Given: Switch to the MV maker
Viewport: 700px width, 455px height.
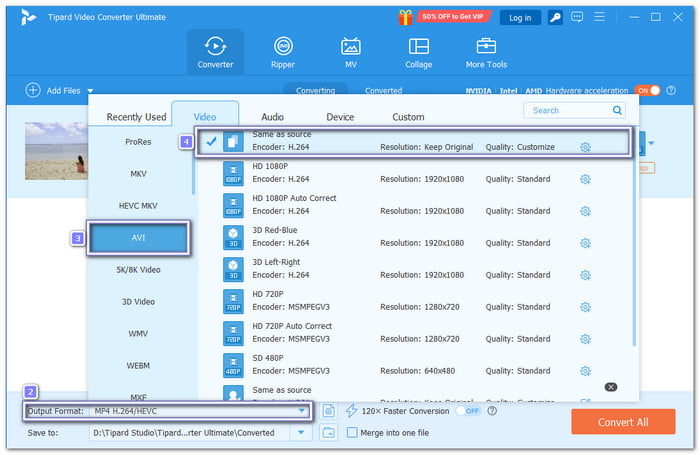Looking at the screenshot, I should [351, 52].
